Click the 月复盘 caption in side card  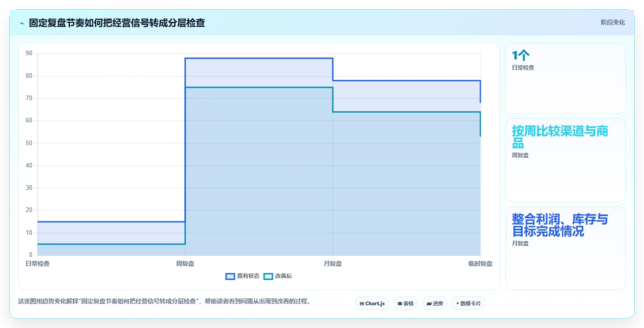(x=520, y=244)
